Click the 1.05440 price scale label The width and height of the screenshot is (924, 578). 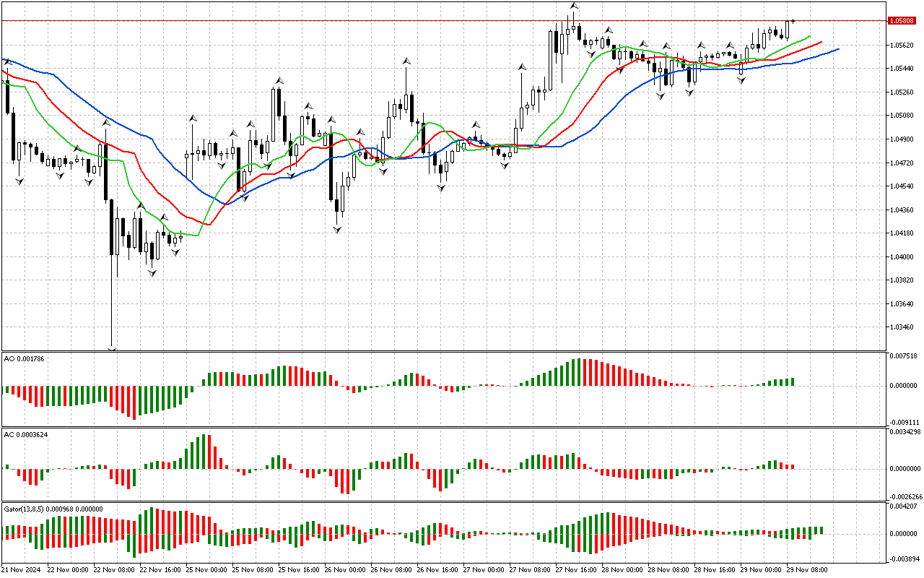pyautogui.click(x=903, y=69)
